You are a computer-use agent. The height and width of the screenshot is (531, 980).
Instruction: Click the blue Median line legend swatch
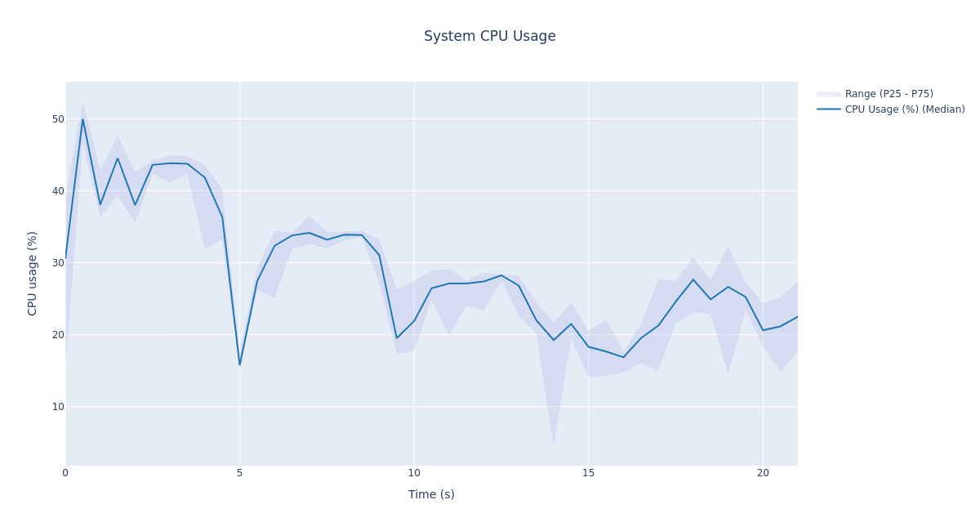[x=828, y=109]
